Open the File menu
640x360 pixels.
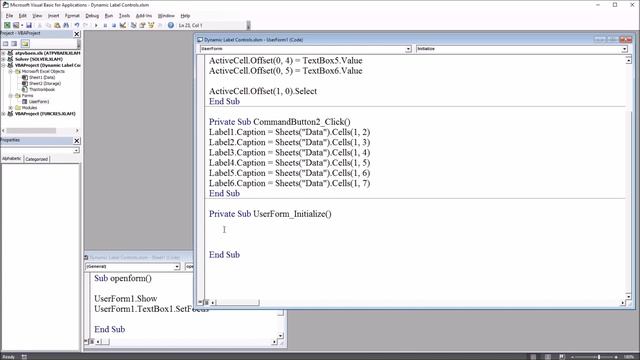pyautogui.click(x=9, y=16)
